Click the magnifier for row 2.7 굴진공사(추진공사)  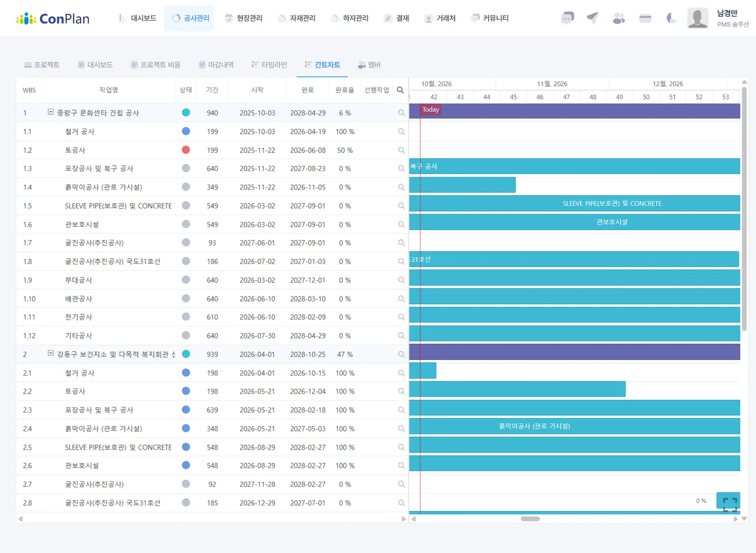coord(401,484)
